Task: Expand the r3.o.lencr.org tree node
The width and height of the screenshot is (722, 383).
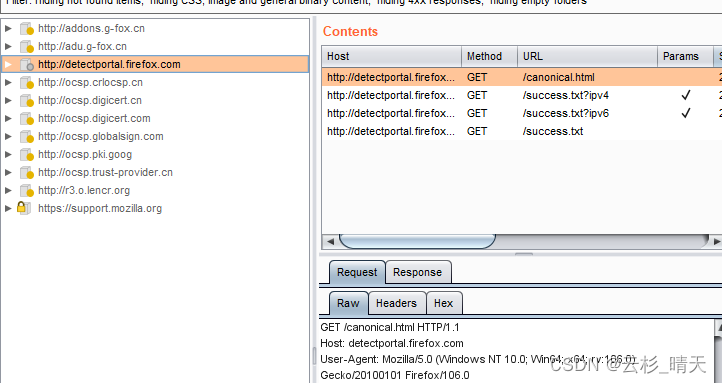Action: click(8, 190)
